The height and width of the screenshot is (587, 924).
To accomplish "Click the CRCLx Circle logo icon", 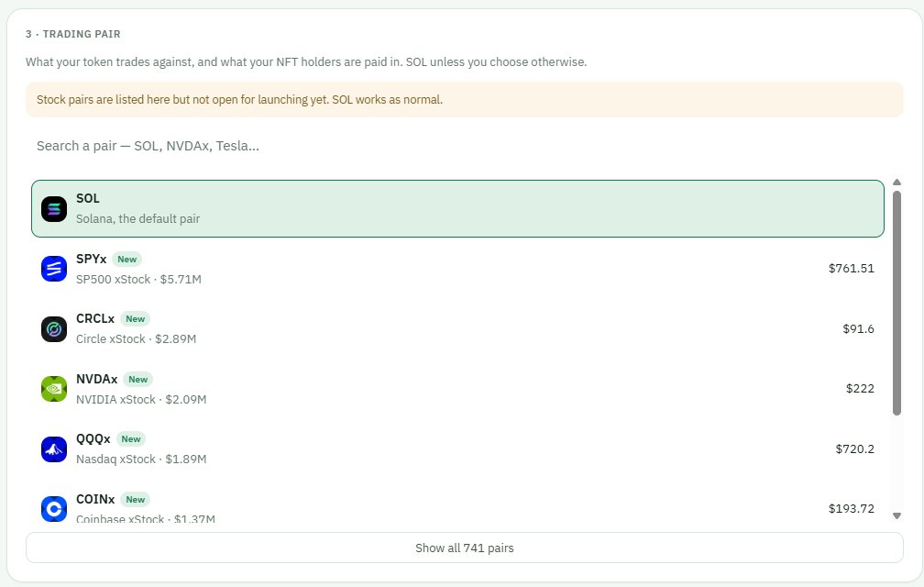I will [53, 329].
